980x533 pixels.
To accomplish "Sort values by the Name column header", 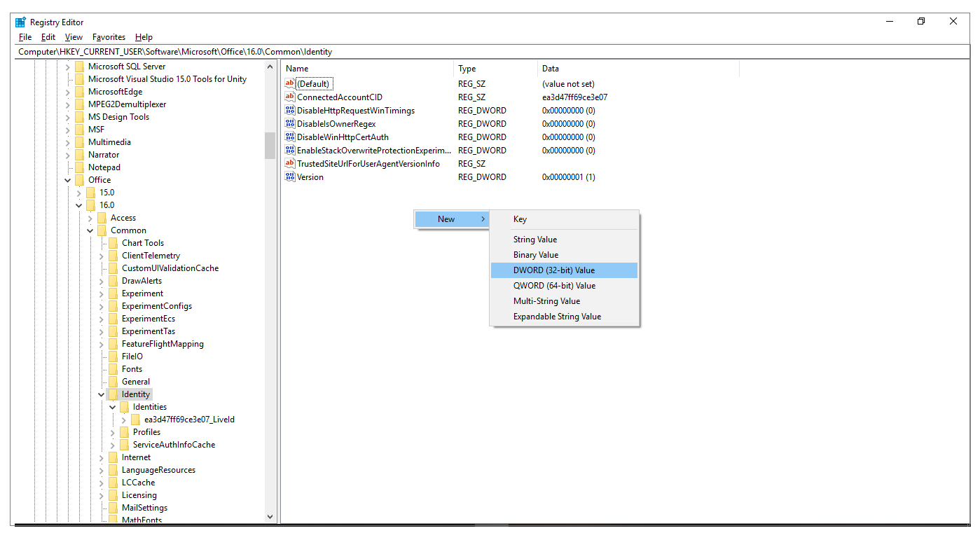I will [x=368, y=69].
